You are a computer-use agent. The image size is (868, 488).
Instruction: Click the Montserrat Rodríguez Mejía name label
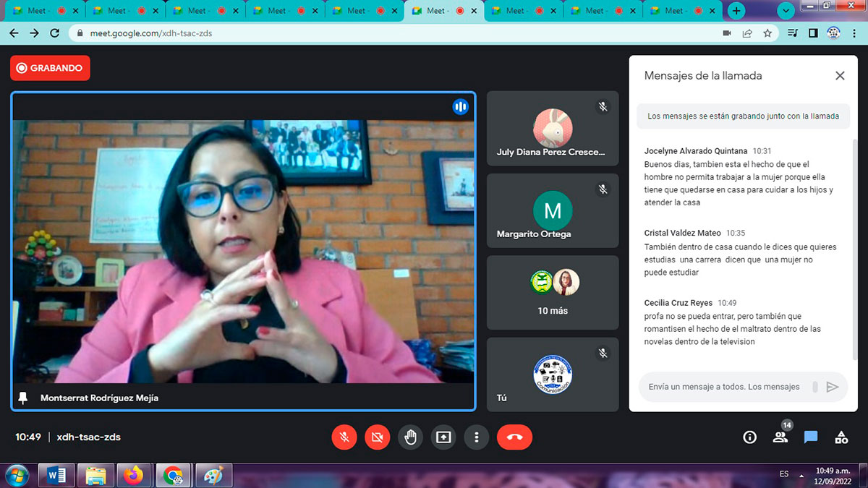click(x=99, y=398)
